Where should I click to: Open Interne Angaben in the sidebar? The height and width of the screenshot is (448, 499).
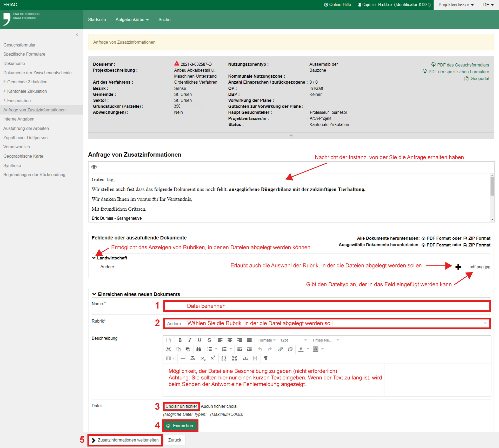click(19, 119)
